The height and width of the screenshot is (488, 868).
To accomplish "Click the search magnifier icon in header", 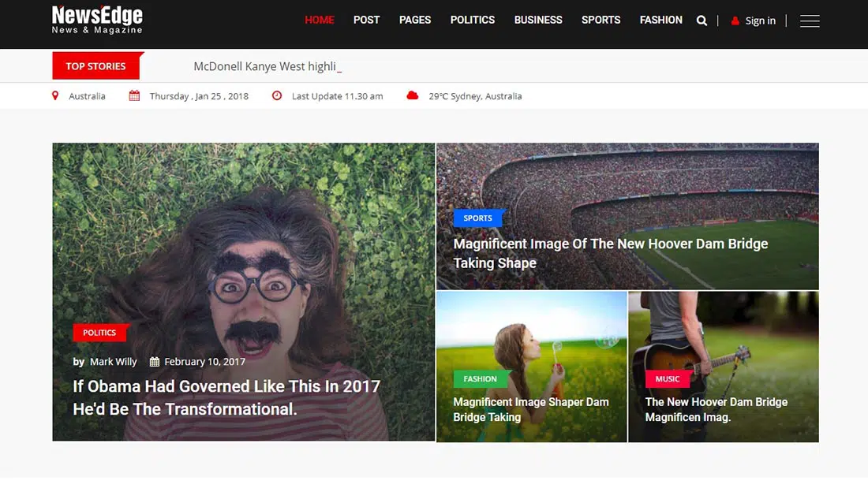I will (x=702, y=21).
